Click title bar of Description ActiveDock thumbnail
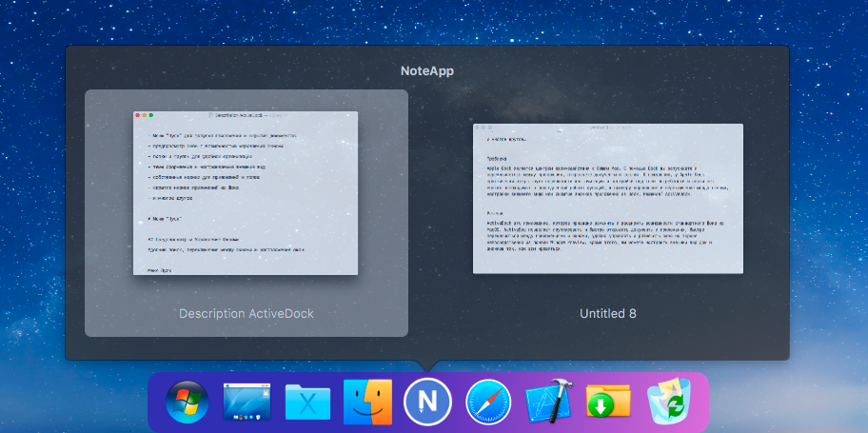 [246, 115]
